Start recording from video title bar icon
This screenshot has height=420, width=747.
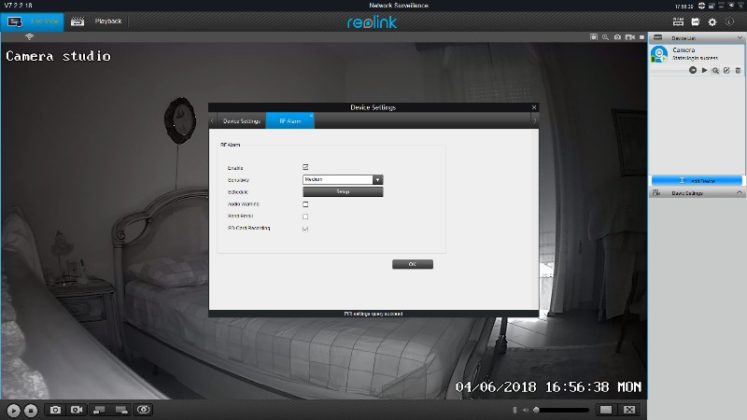(x=630, y=37)
